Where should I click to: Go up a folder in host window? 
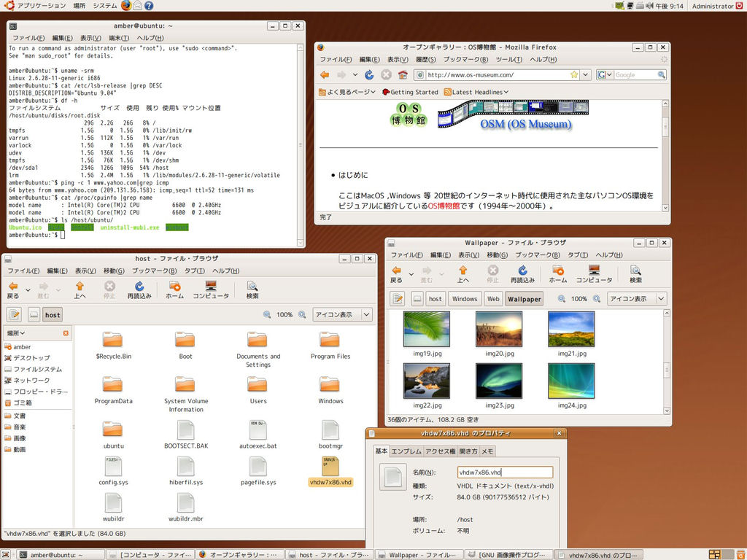80,290
